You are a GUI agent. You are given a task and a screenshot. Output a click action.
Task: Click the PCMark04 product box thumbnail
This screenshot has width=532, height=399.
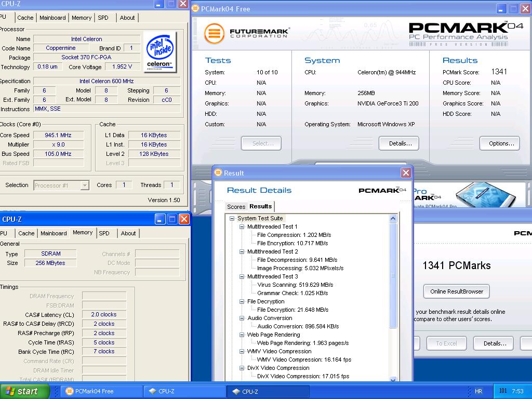pyautogui.click(x=486, y=195)
